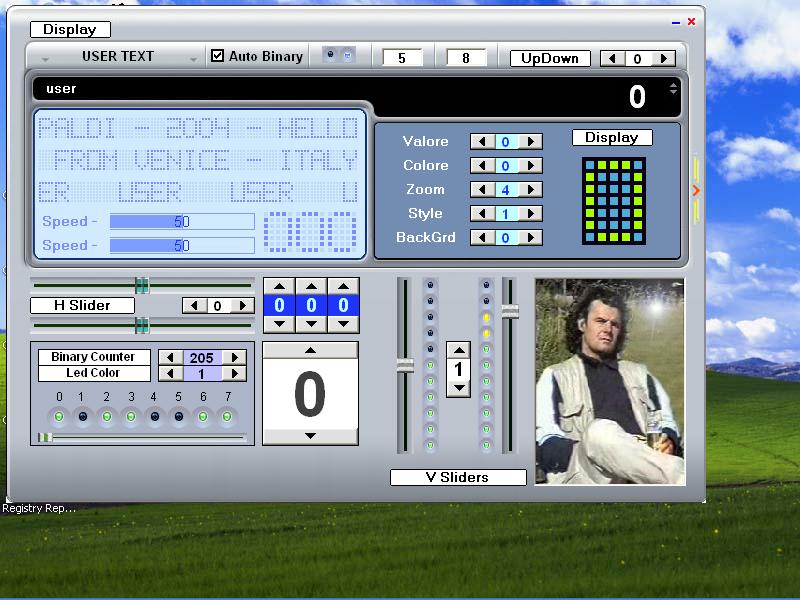
Task: Open the dropdown arrow right of USER TEXT
Action: (193, 60)
